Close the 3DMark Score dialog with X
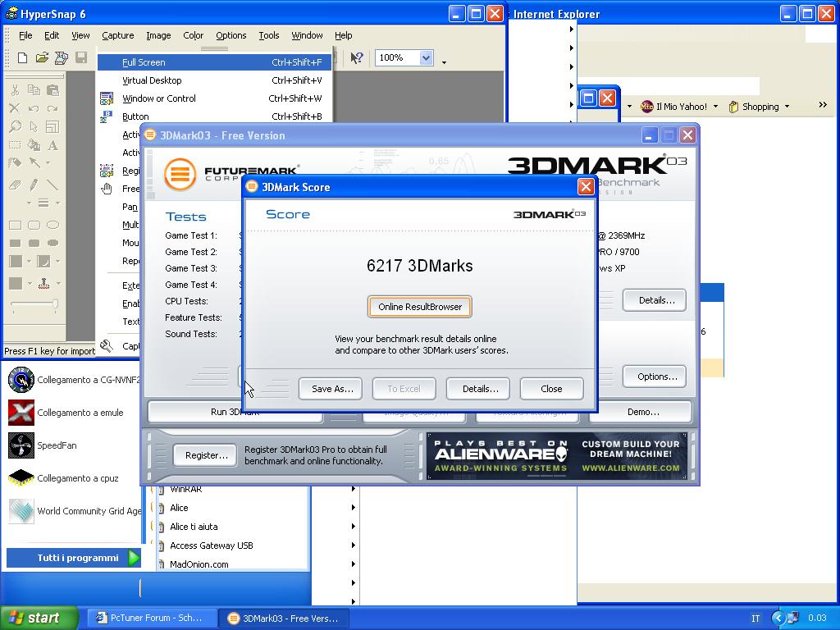The width and height of the screenshot is (840, 630). (x=586, y=186)
